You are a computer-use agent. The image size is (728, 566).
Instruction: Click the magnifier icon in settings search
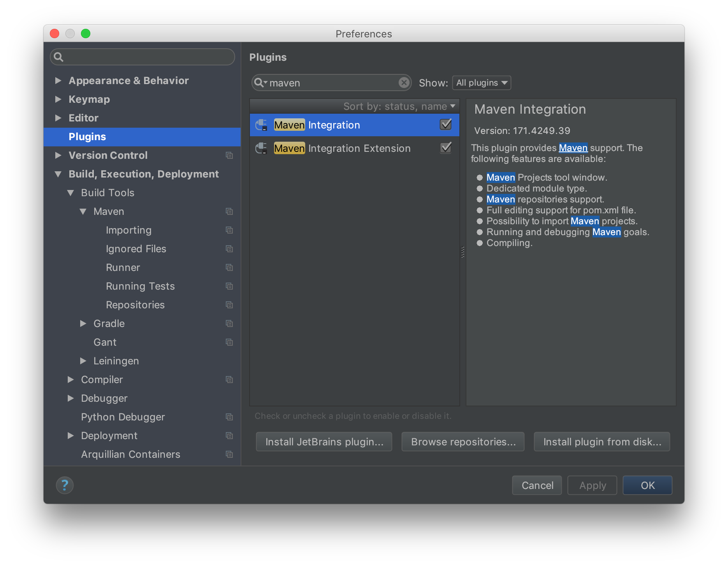coord(58,57)
